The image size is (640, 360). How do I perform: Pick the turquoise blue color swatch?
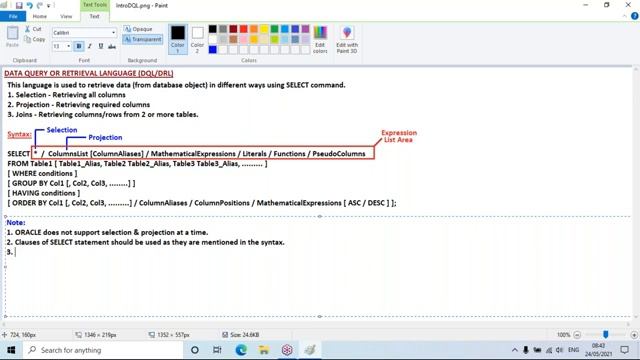tap(285, 29)
